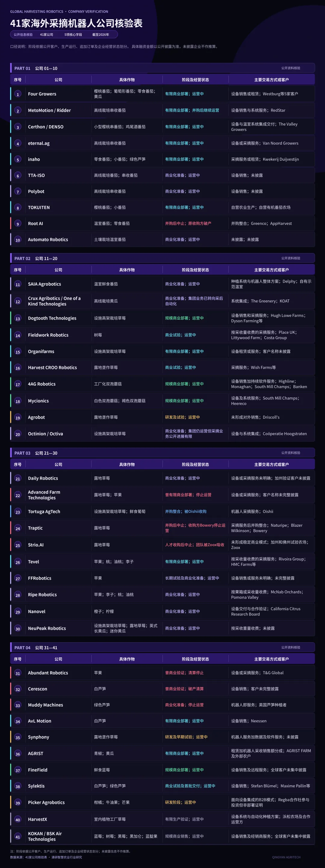Select company name NeuPeak Robotics

click(x=47, y=629)
